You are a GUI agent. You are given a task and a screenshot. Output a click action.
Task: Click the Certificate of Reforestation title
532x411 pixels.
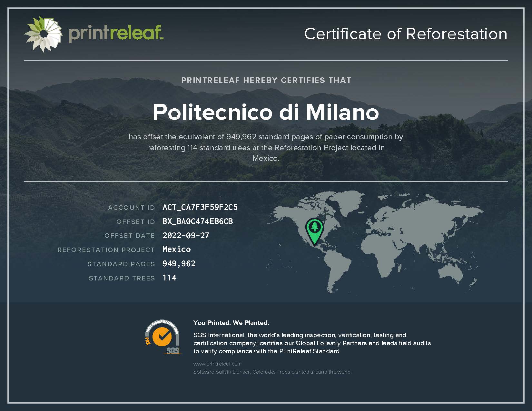[x=406, y=34]
